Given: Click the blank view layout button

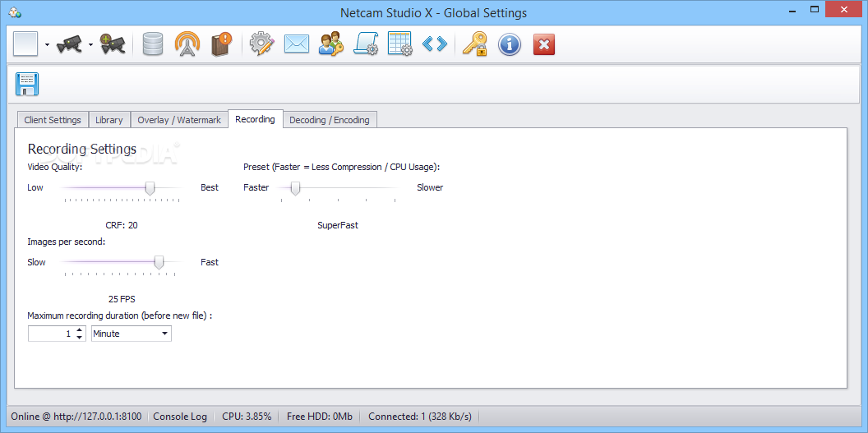Looking at the screenshot, I should click(x=25, y=44).
